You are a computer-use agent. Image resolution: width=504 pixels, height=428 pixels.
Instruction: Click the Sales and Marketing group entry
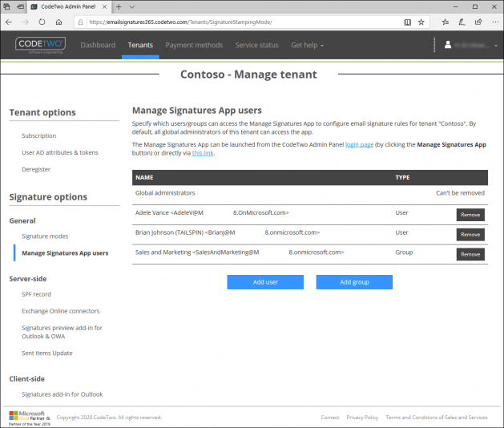240,252
